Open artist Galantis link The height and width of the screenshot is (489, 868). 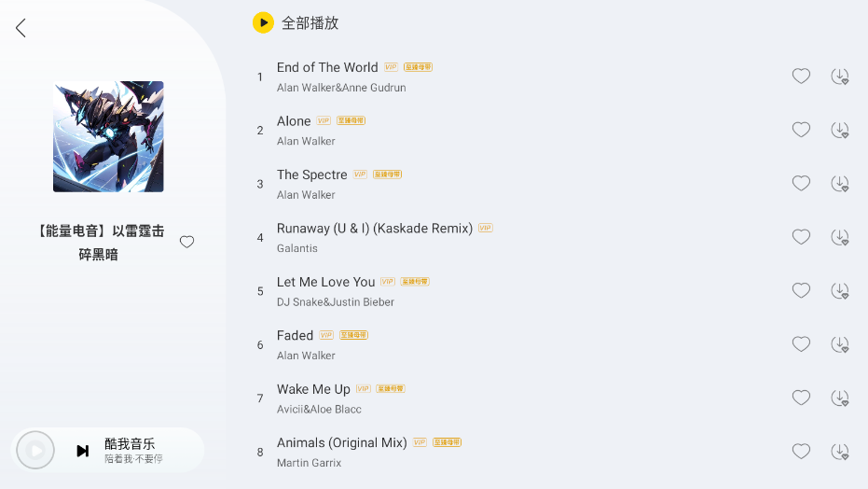297,248
